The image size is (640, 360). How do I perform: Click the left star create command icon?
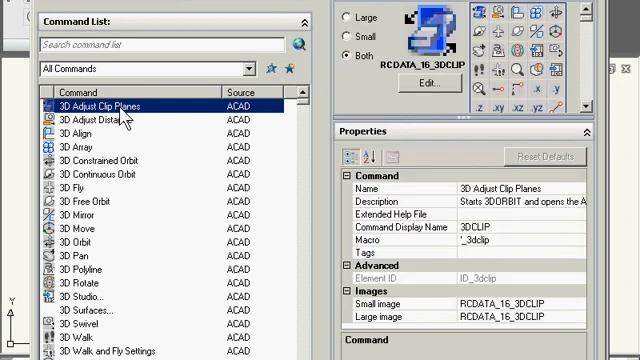click(271, 69)
